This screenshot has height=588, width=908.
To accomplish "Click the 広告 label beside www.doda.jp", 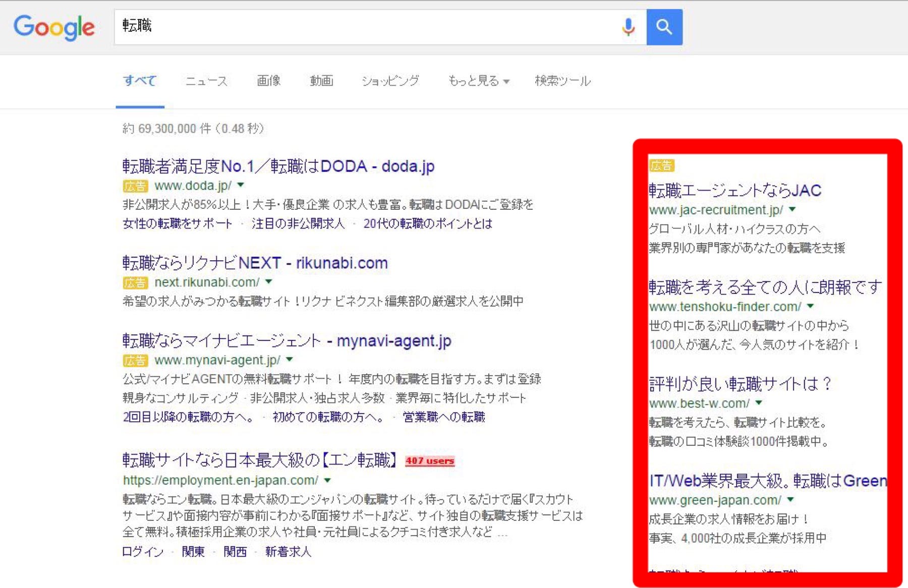I will click(135, 186).
